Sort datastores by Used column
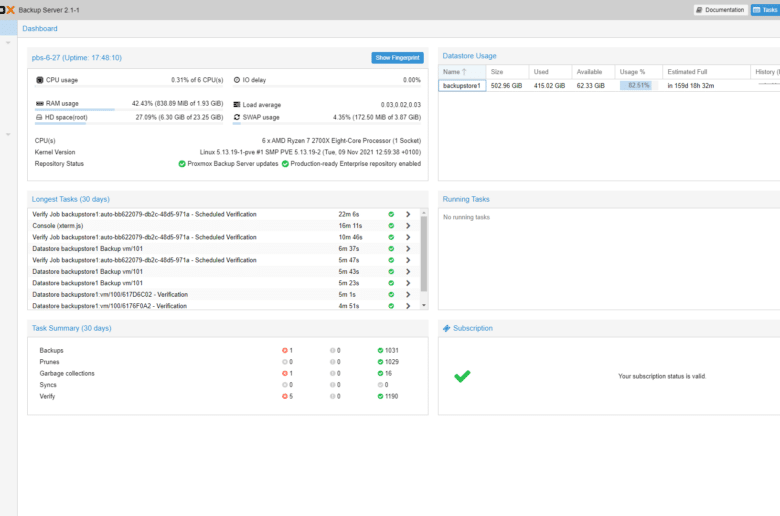Image resolution: width=780 pixels, height=516 pixels. pos(550,72)
